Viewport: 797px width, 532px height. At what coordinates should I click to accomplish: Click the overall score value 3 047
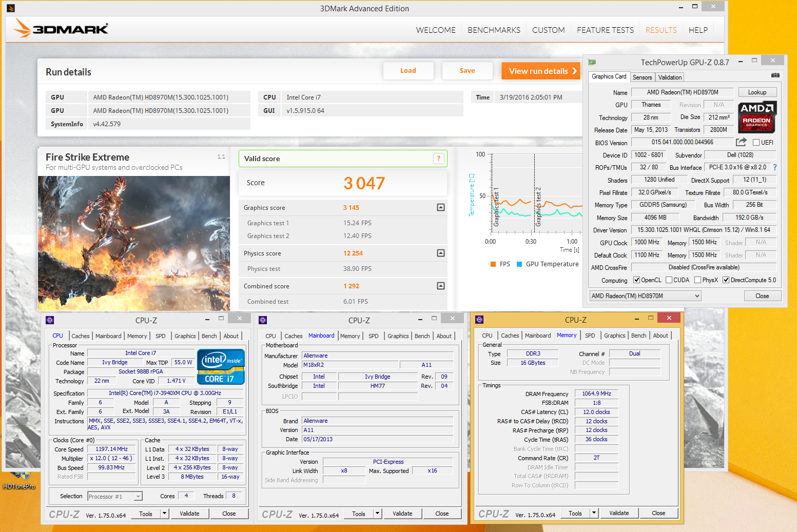pos(364,183)
